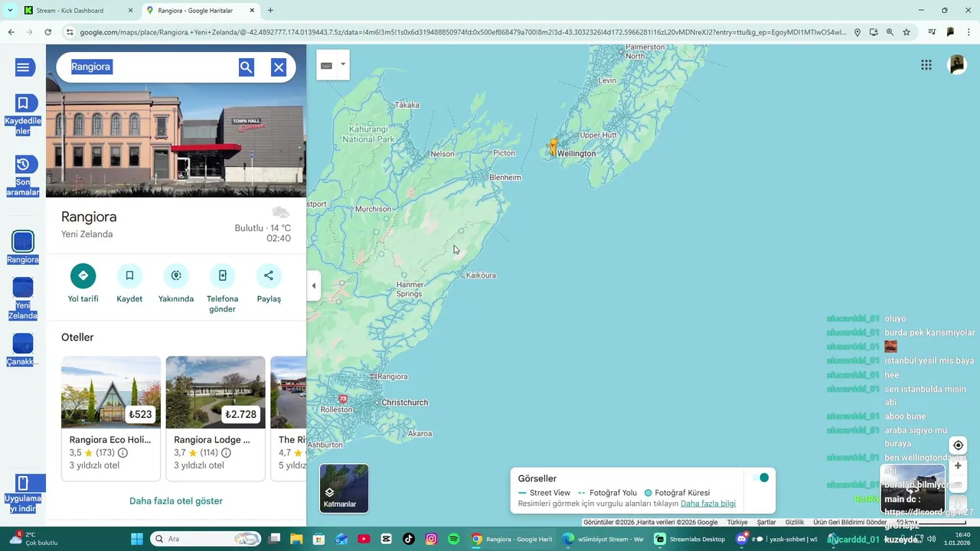The image size is (980, 551).
Task: Open the map input tools dropdown arrow
Action: pos(343,64)
